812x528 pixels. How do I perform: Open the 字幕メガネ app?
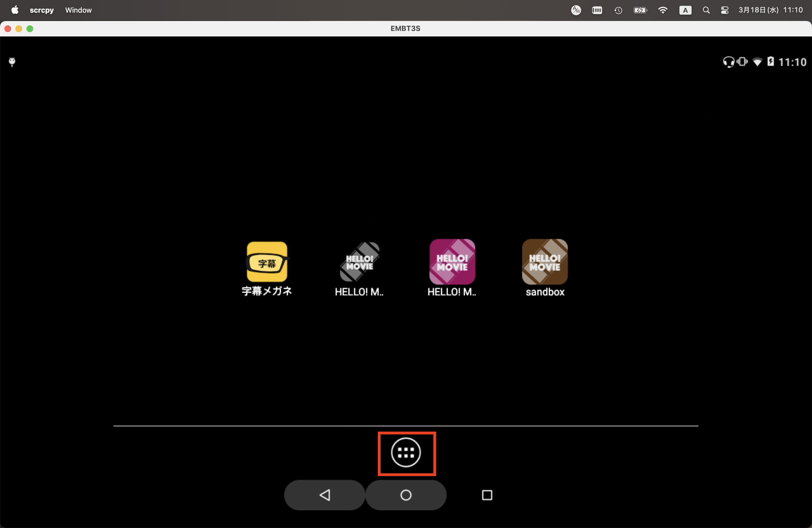coord(267,262)
